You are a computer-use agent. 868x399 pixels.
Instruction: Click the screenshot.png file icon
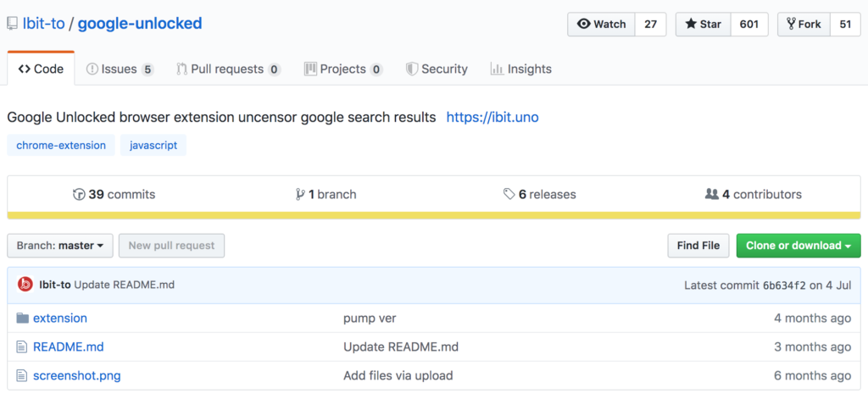[21, 376]
